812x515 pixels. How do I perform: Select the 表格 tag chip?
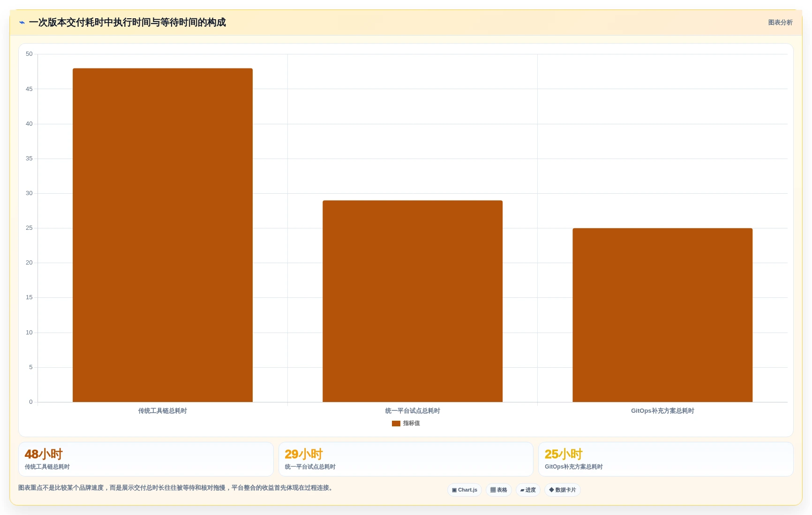pyautogui.click(x=499, y=490)
